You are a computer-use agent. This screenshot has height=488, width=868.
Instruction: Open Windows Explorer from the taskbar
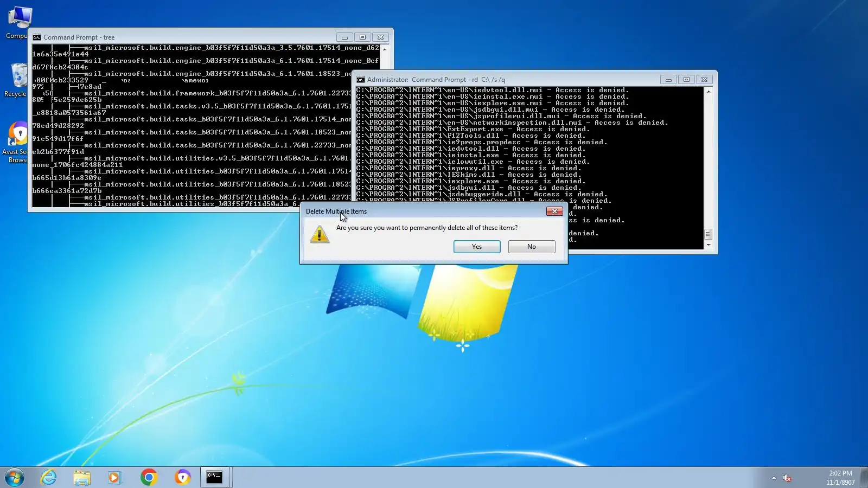[82, 477]
